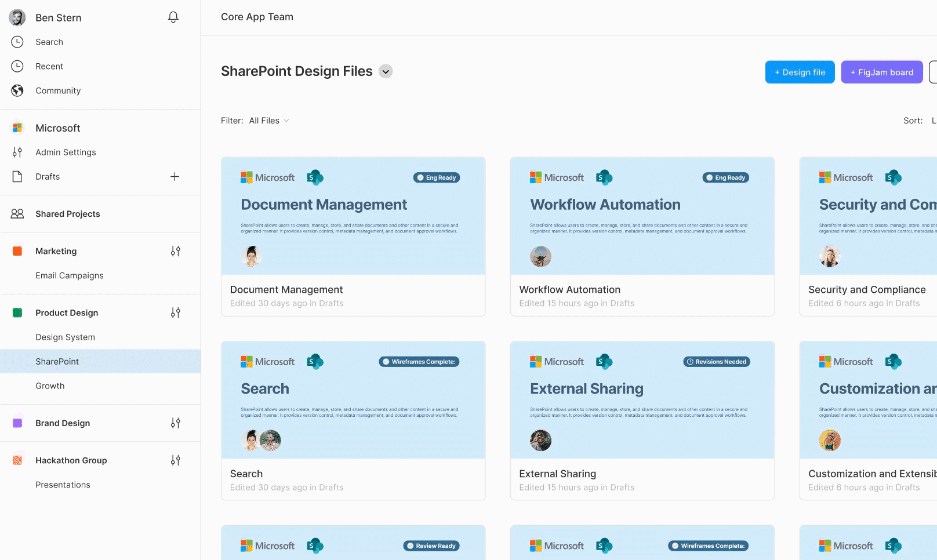Open Product Design team settings icon

pos(175,312)
